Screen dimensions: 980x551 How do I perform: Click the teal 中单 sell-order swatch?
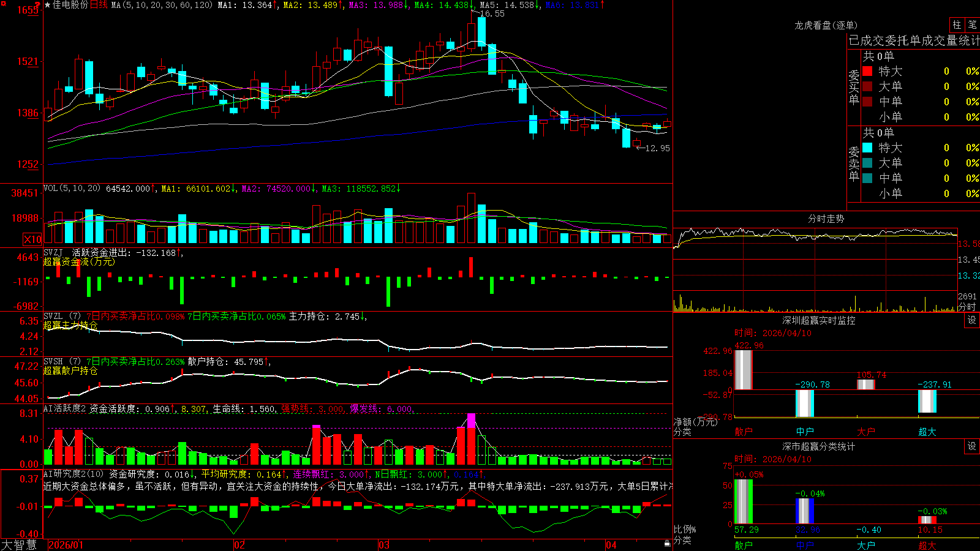pyautogui.click(x=867, y=178)
